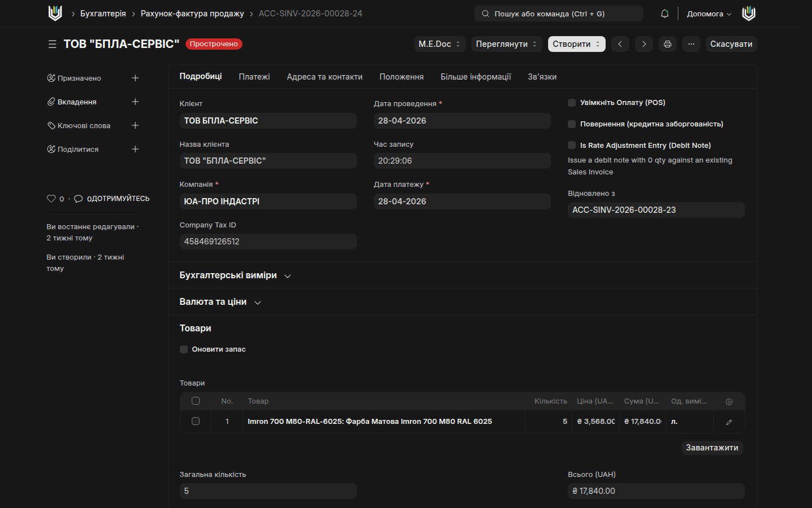Click Поділитися sidebar label
This screenshot has width=812, height=508.
coord(78,149)
